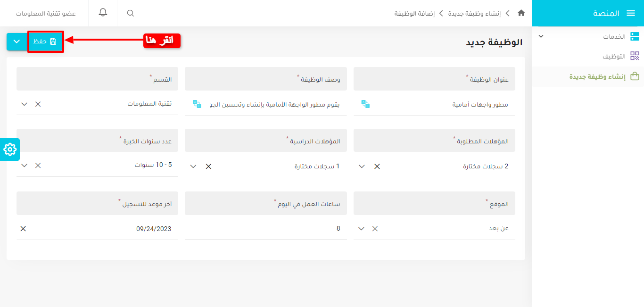Image resolution: width=644 pixels, height=307 pixels.
Task: Click the translate icon in job description field
Action: coord(197,104)
